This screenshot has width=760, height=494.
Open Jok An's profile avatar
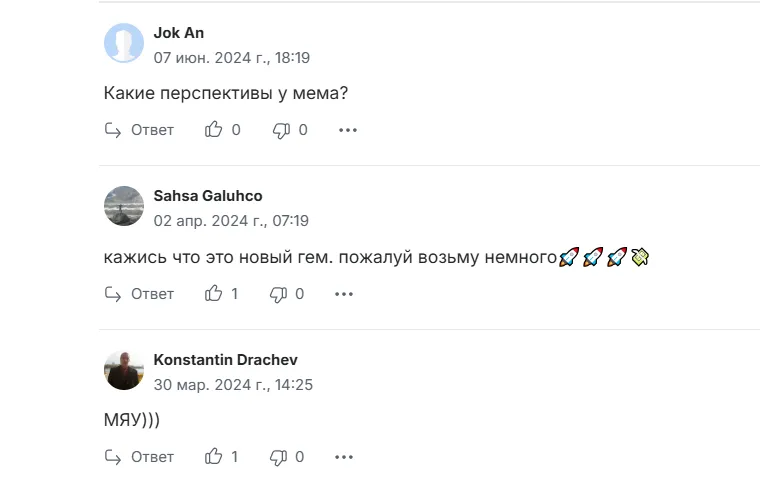click(x=124, y=43)
